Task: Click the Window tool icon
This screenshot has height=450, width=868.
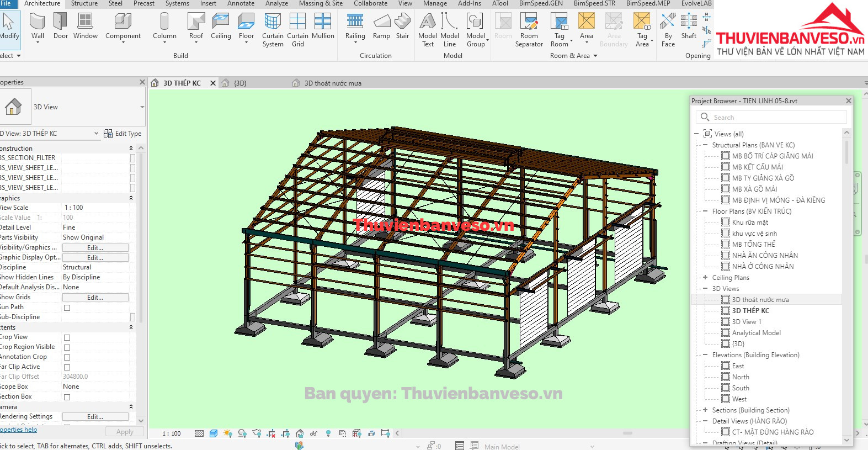Action: (x=86, y=26)
